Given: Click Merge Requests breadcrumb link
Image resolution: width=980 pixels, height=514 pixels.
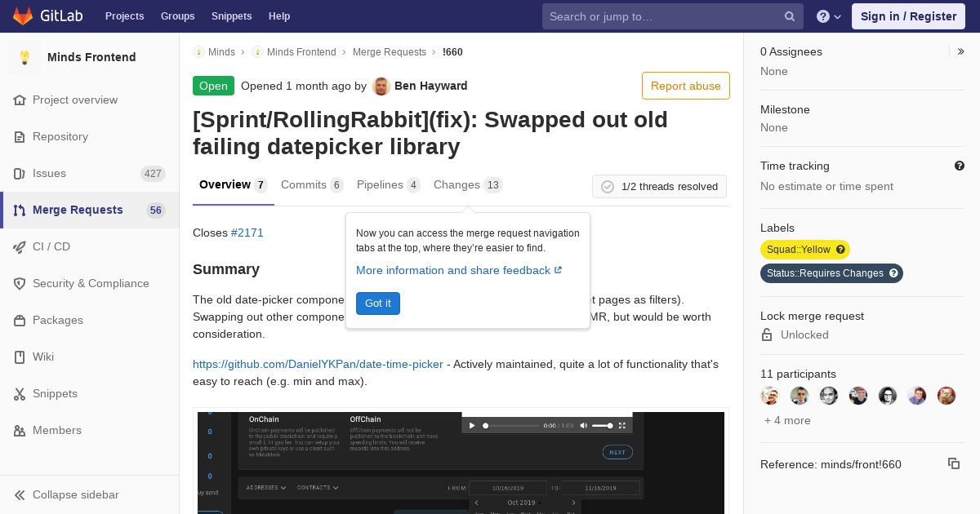Looking at the screenshot, I should tap(390, 52).
